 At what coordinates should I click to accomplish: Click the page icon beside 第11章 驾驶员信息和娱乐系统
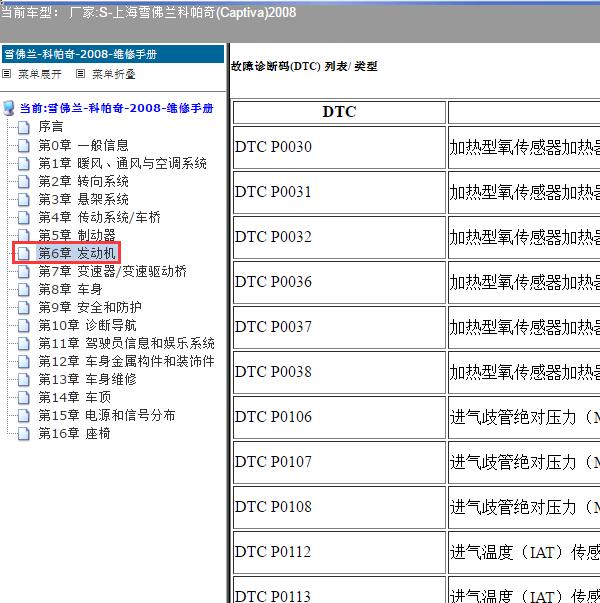point(24,343)
